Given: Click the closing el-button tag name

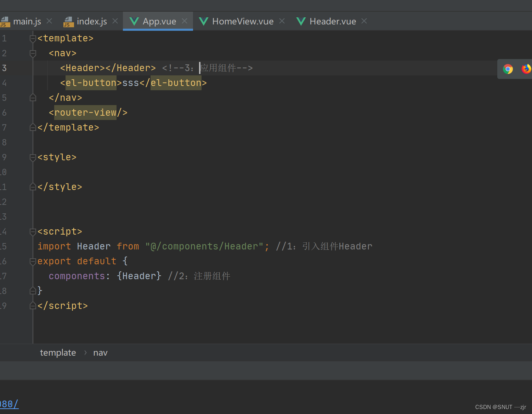Looking at the screenshot, I should coord(176,83).
